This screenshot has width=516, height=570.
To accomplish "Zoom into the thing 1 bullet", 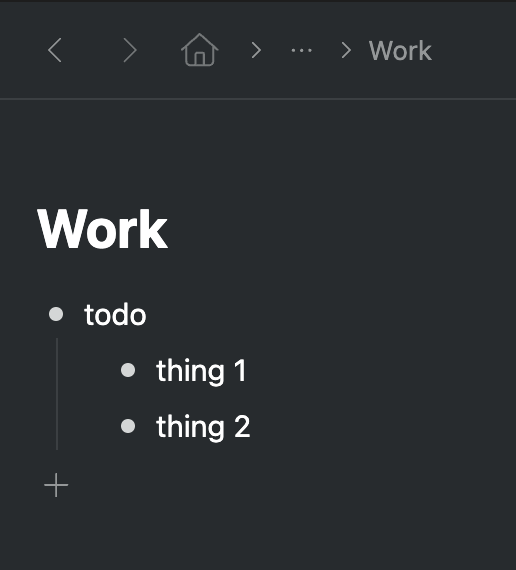I will tap(128, 370).
